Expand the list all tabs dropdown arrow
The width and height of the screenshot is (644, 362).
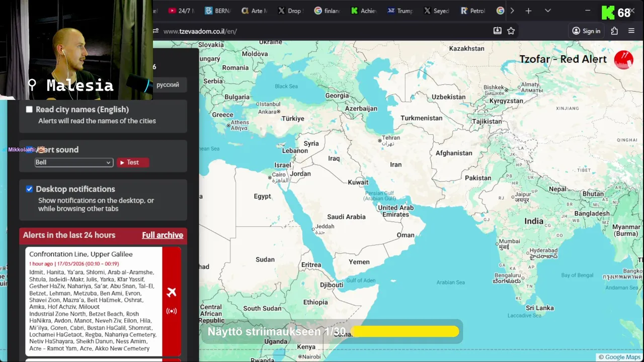[548, 11]
